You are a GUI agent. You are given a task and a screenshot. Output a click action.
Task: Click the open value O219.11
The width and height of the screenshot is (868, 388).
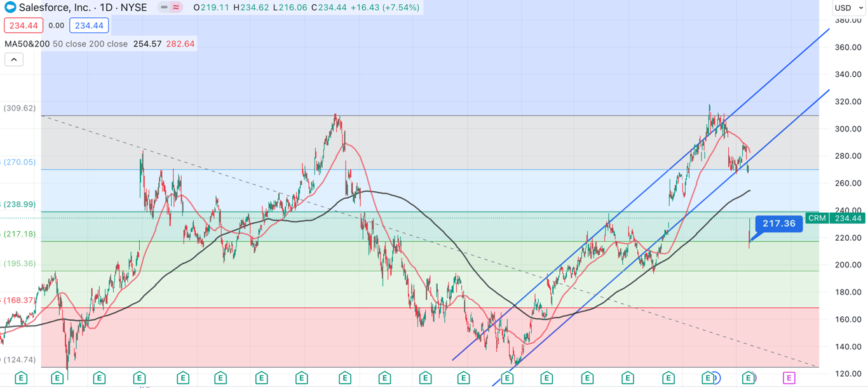point(212,8)
